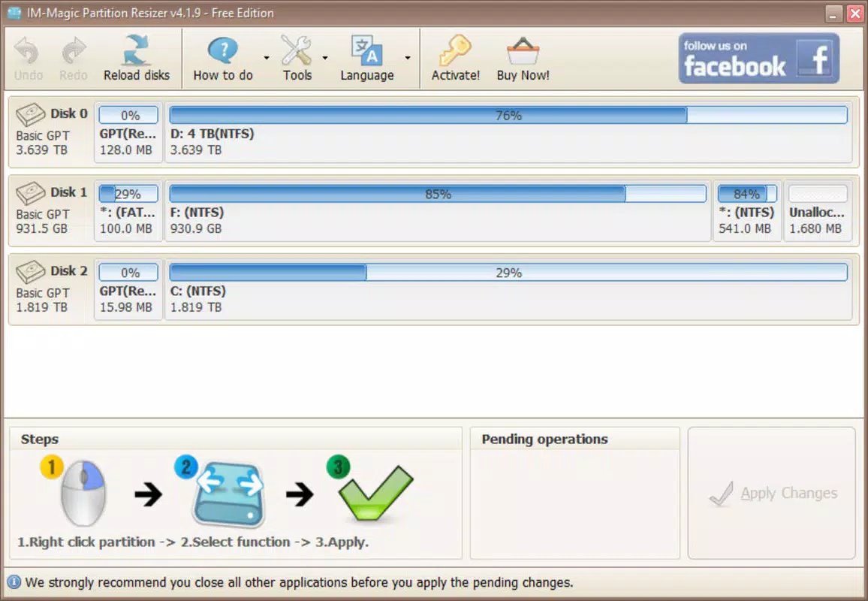Expand the How to do dropdown arrow
The height and width of the screenshot is (601, 868).
(x=267, y=58)
